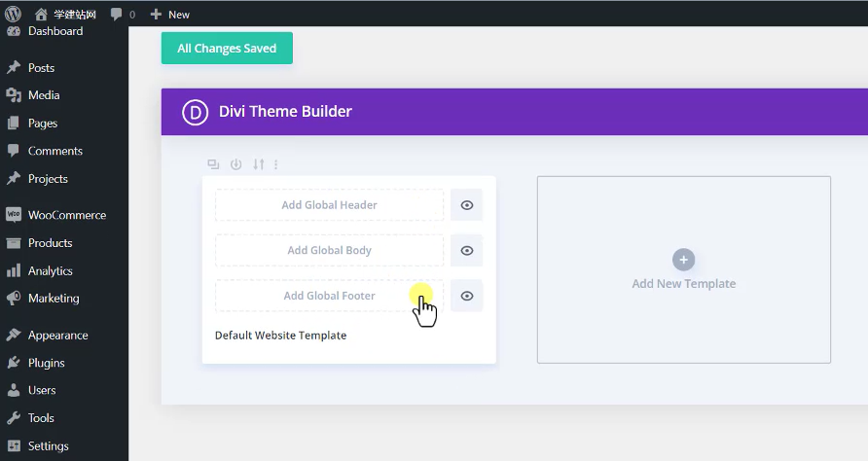
Task: Click the WordPress logo in admin bar
Action: pos(14,14)
